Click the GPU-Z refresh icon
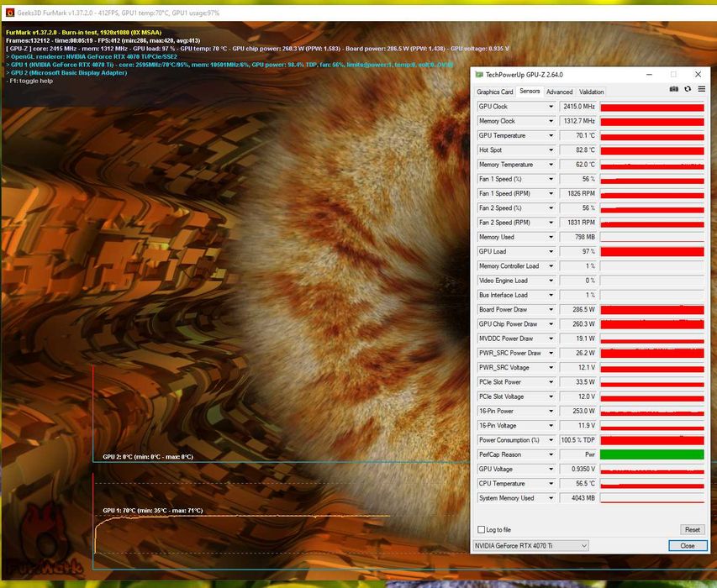This screenshot has height=588, width=717. [x=688, y=89]
